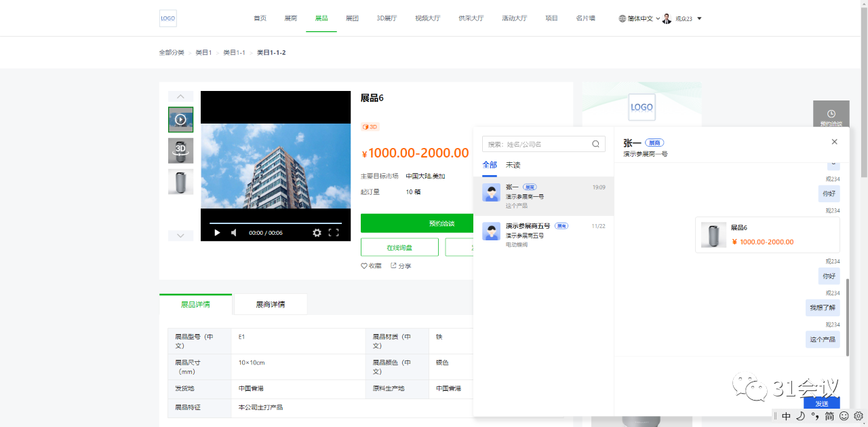
Task: Click the 这个产品 message bubble
Action: click(x=823, y=339)
